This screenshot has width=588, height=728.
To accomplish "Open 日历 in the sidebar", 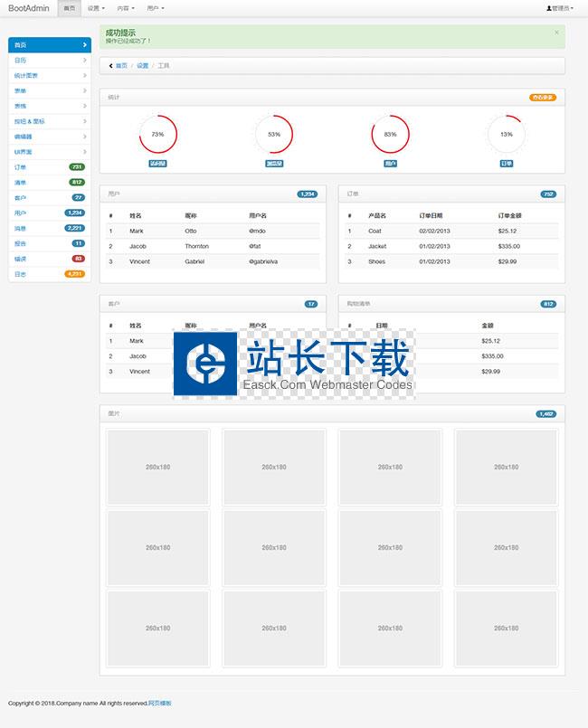I will click(x=50, y=61).
